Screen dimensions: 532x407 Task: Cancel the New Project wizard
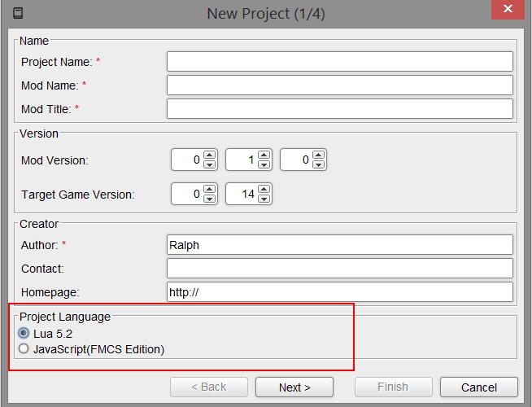tap(479, 387)
